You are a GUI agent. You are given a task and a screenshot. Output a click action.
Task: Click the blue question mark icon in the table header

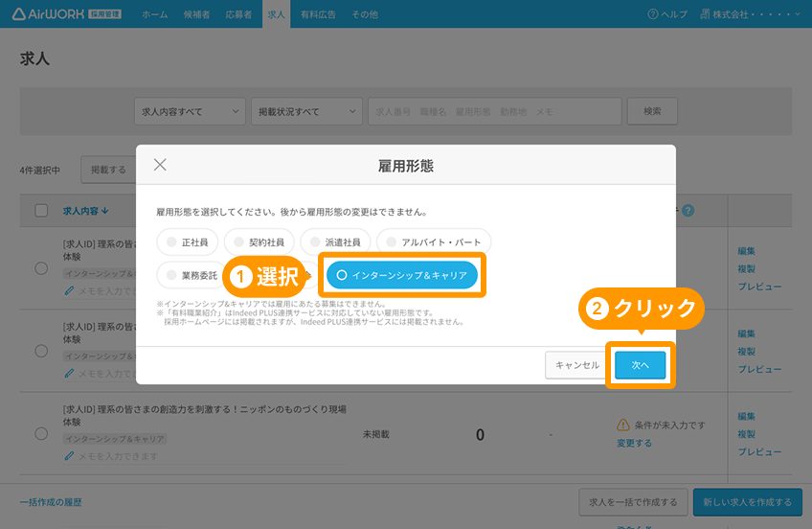point(688,211)
